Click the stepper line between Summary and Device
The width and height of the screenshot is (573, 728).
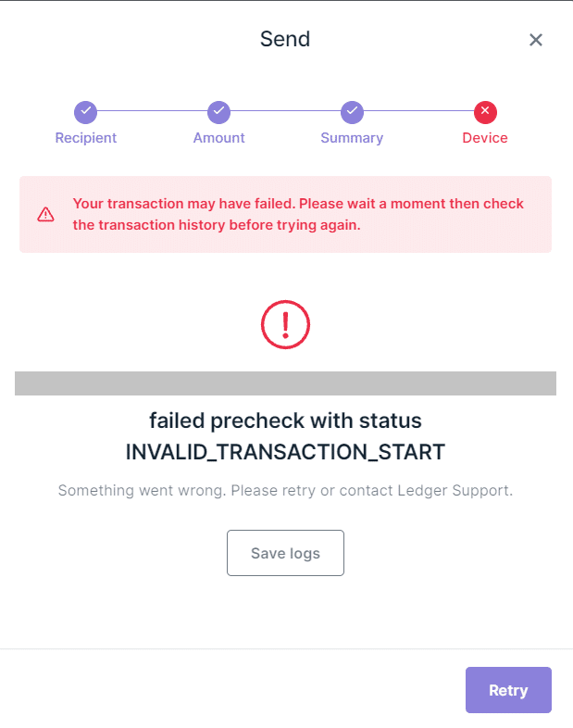coord(418,112)
